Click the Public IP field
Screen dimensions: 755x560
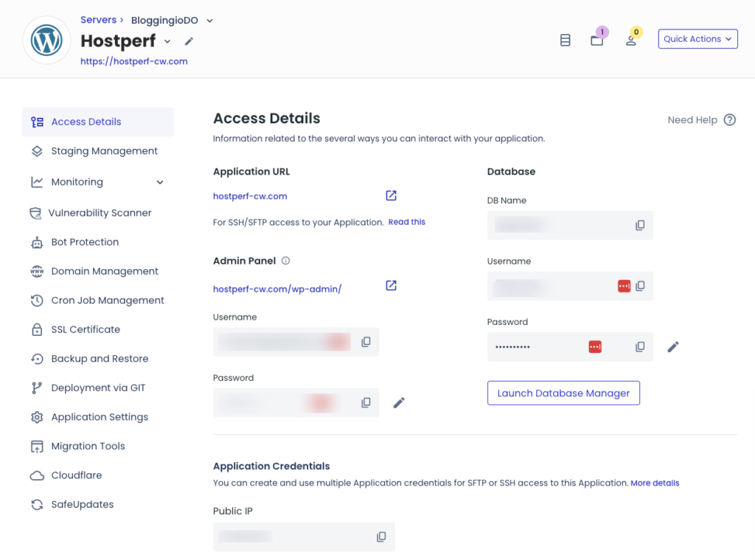coord(304,537)
